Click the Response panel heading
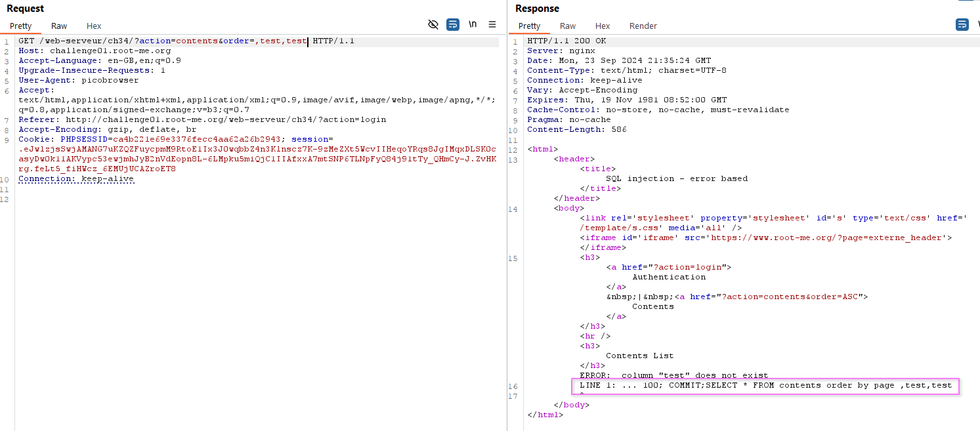The height and width of the screenshot is (431, 980). coord(537,9)
